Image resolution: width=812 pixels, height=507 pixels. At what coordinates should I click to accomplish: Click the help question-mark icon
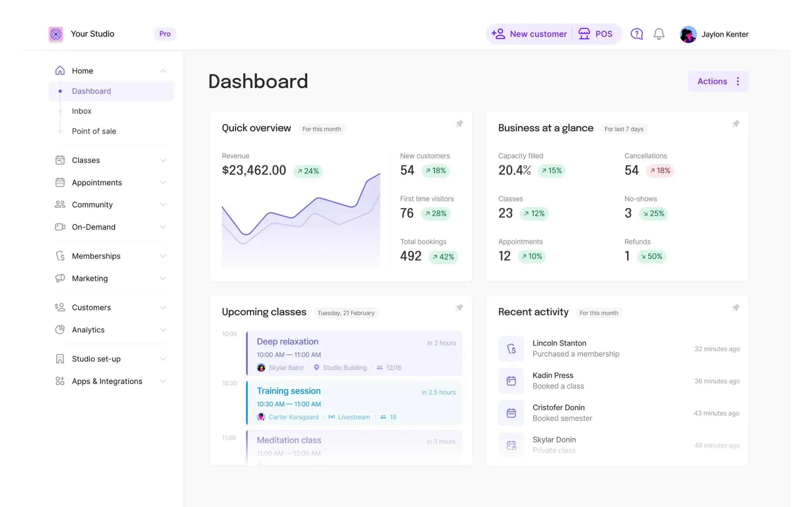pyautogui.click(x=637, y=34)
